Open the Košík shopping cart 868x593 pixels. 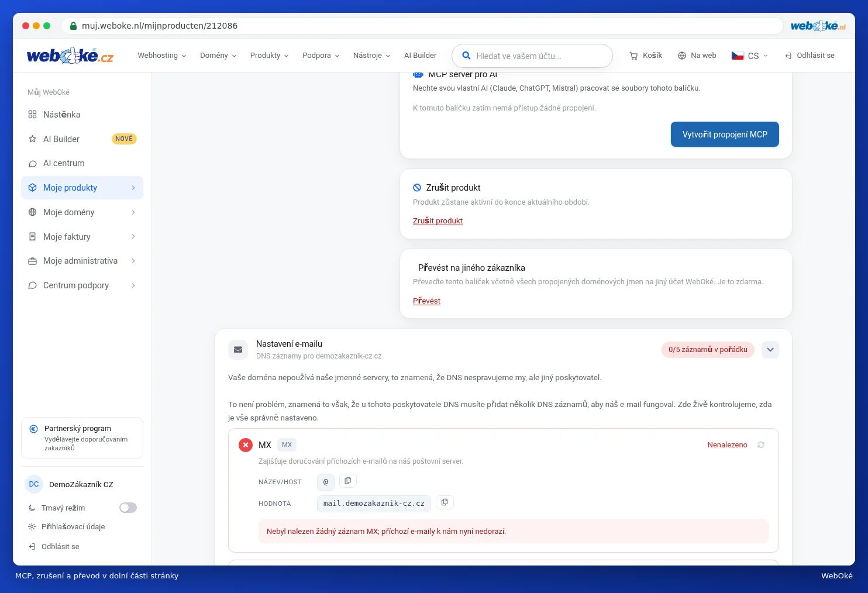[x=646, y=56]
